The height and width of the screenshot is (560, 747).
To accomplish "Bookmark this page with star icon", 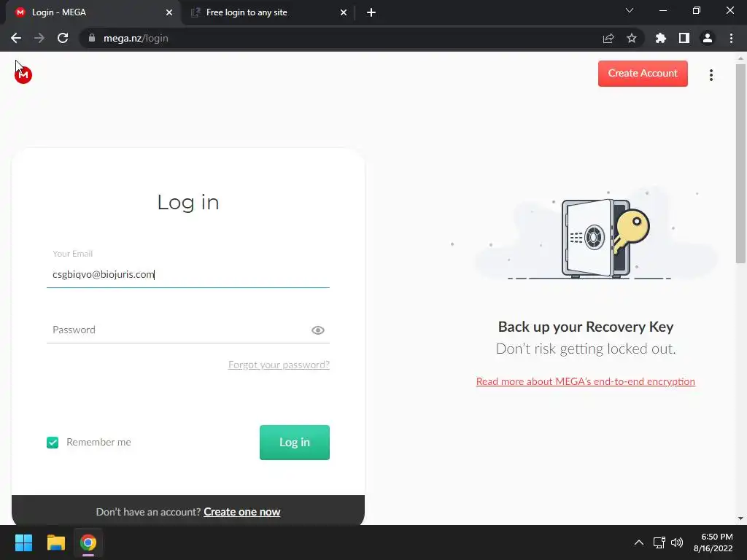I will click(x=632, y=38).
